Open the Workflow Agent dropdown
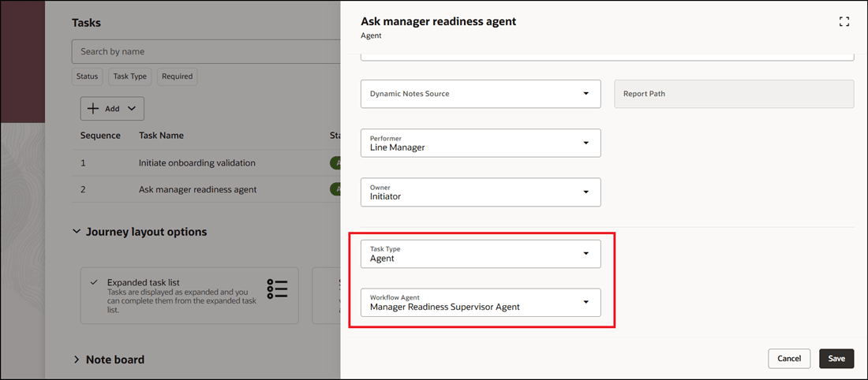Image resolution: width=868 pixels, height=380 pixels. pyautogui.click(x=481, y=302)
